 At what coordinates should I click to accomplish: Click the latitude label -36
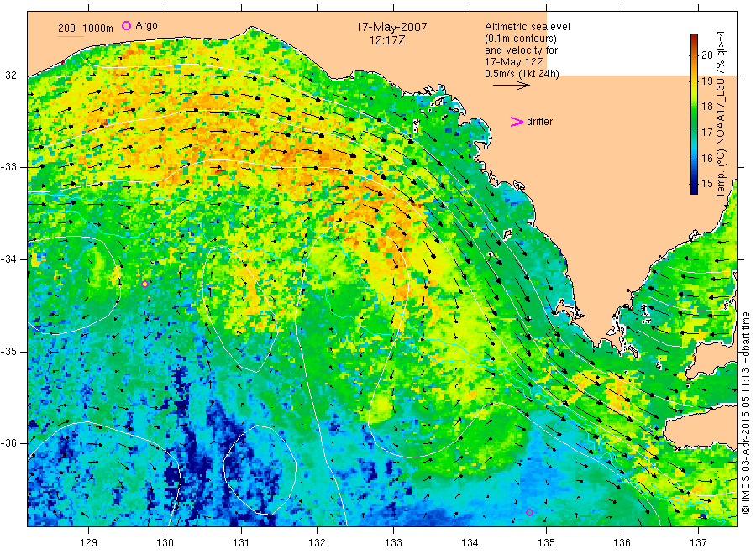tap(9, 443)
